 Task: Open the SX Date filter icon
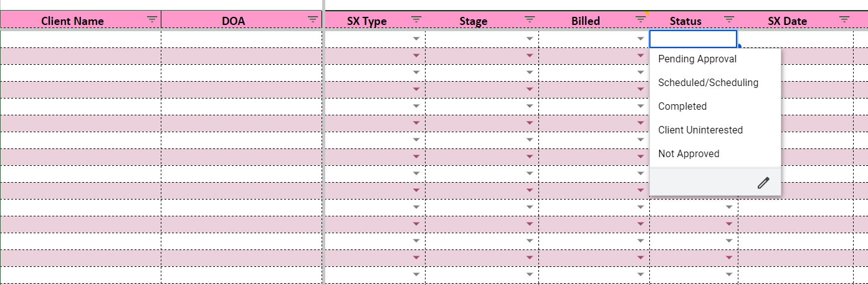(x=844, y=20)
